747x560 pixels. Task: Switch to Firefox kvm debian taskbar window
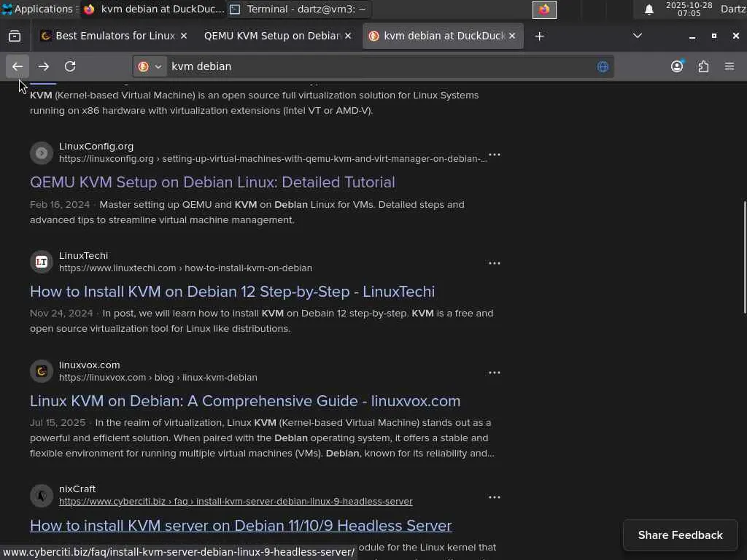point(154,9)
